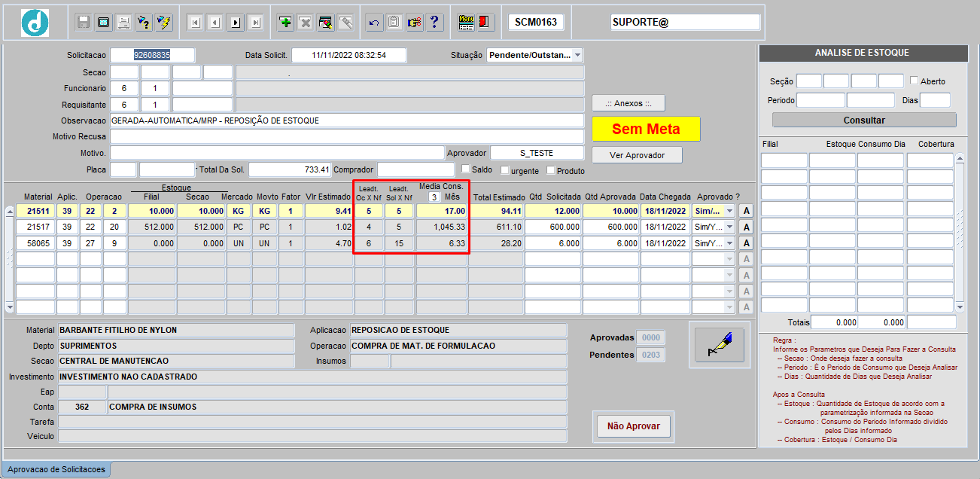Click the pointing hand toolbar icon
Screen dimensions: 980x479
pyautogui.click(x=414, y=23)
